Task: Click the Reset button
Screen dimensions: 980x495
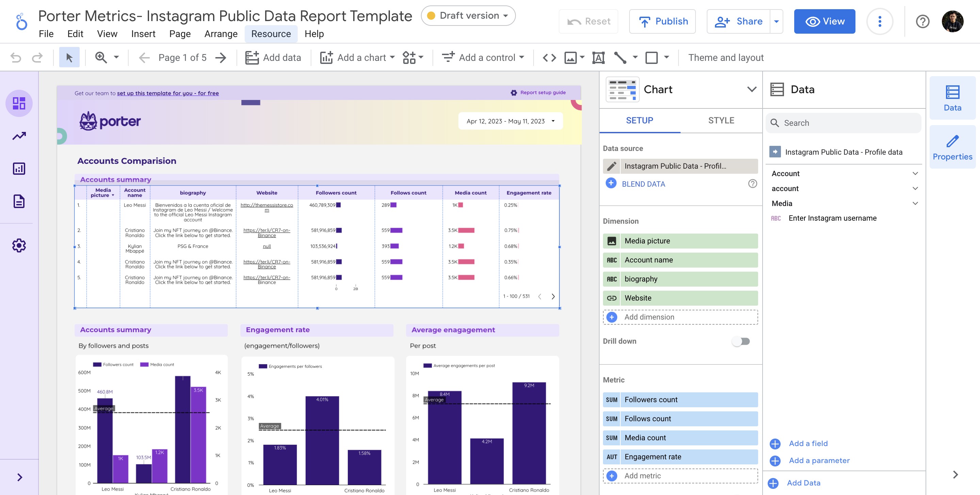Action: (588, 21)
